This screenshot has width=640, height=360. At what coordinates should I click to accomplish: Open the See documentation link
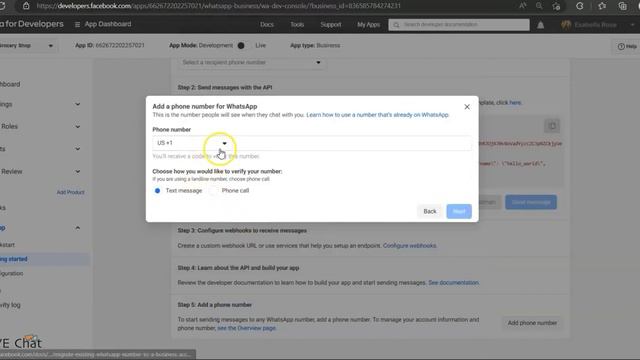[x=453, y=283]
